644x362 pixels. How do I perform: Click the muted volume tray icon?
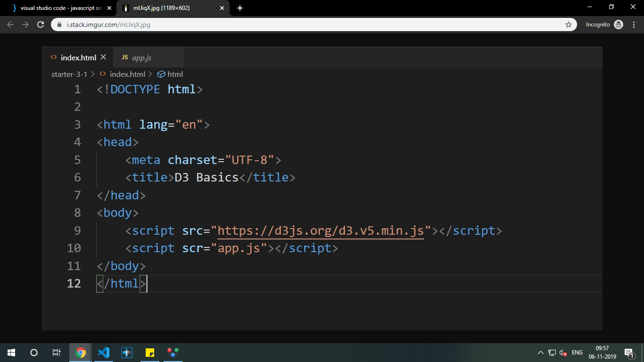click(x=563, y=353)
